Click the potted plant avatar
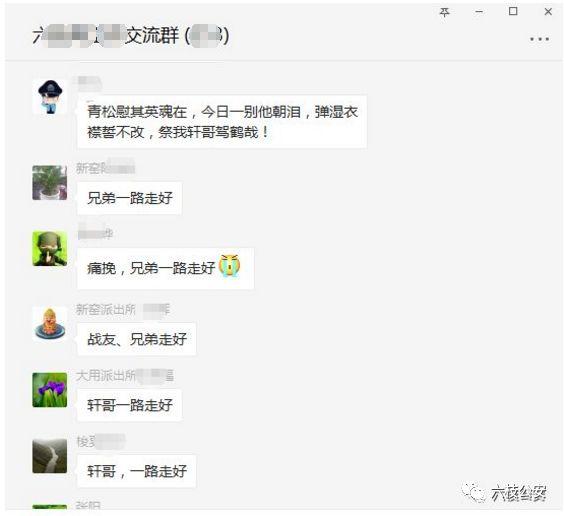Screen dimensions: 564x516 coord(50,182)
